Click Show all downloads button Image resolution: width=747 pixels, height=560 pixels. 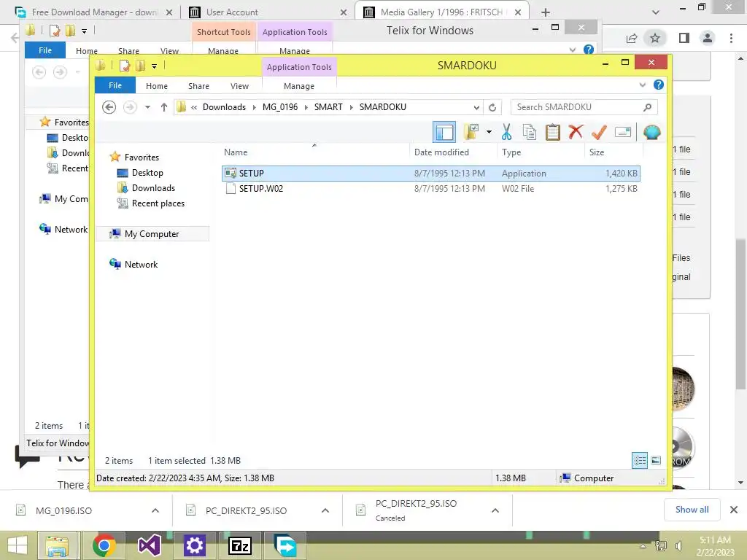[692, 510]
